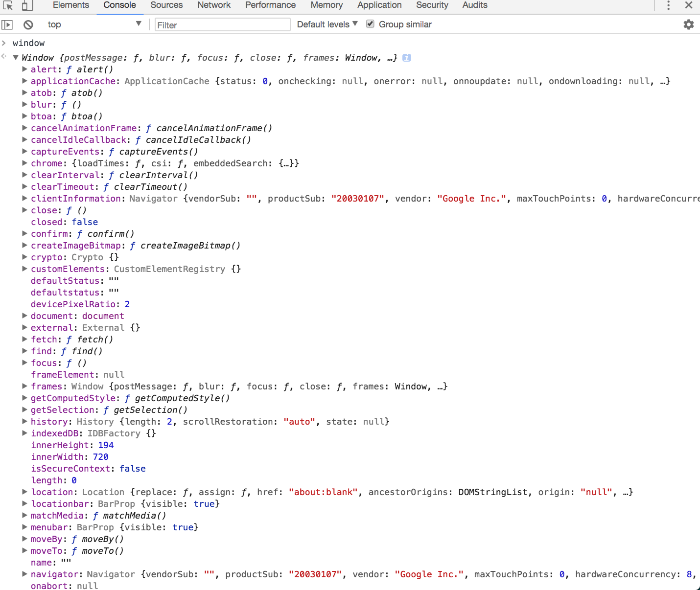
Task: Focus the console Filter input field
Action: pos(223,25)
